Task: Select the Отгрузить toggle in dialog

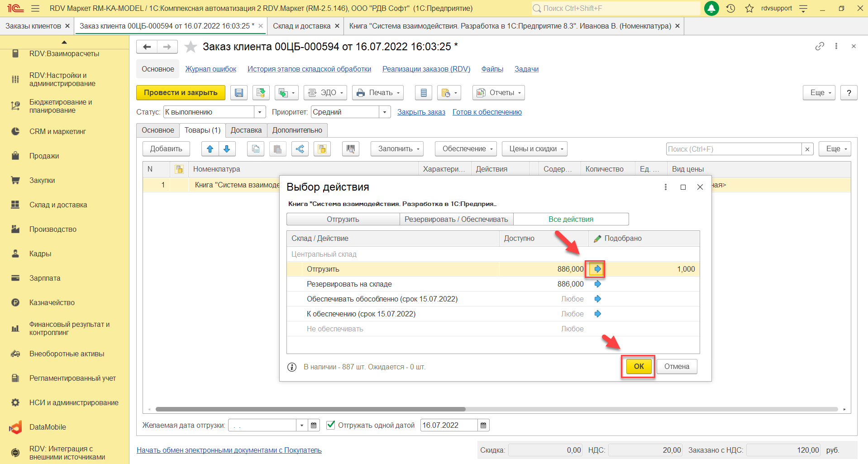Action: coord(343,219)
